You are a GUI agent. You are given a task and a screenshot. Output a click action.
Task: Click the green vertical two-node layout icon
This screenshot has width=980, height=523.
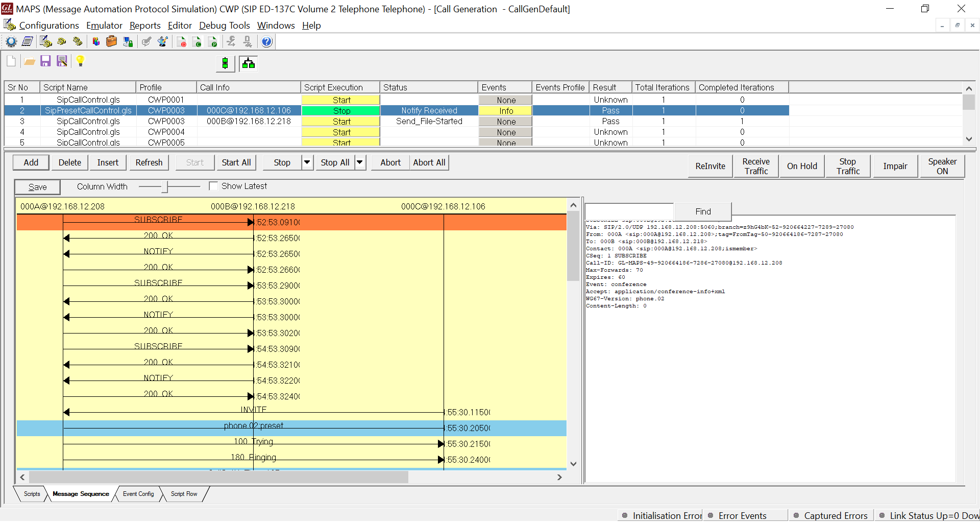225,63
